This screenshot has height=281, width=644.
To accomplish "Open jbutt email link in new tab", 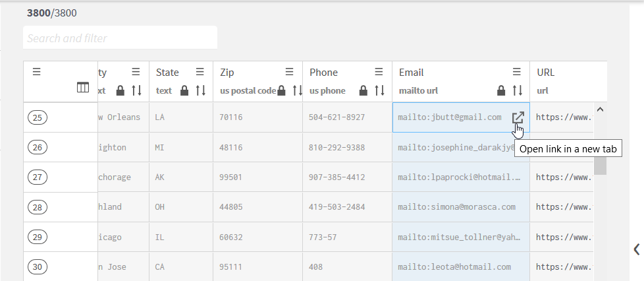I will click(x=518, y=117).
